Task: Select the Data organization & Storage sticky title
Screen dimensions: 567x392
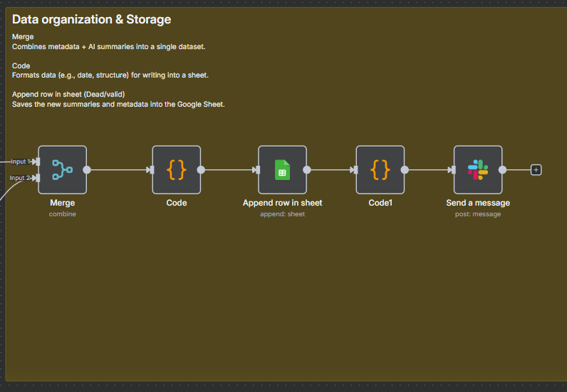Action: pos(91,19)
